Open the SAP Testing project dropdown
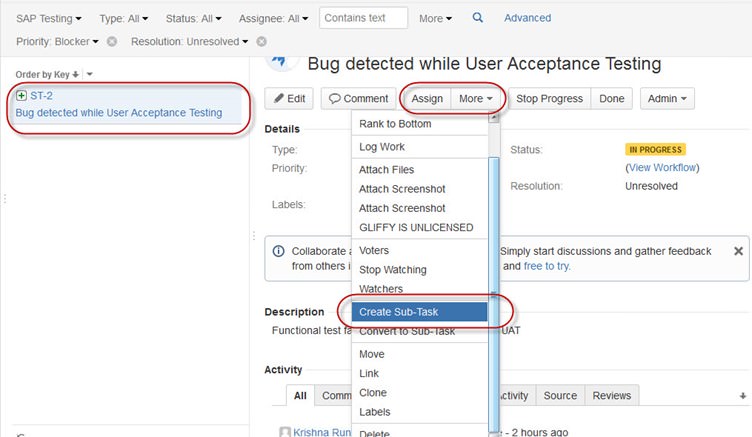Screen dimensions: 752x437 point(49,18)
